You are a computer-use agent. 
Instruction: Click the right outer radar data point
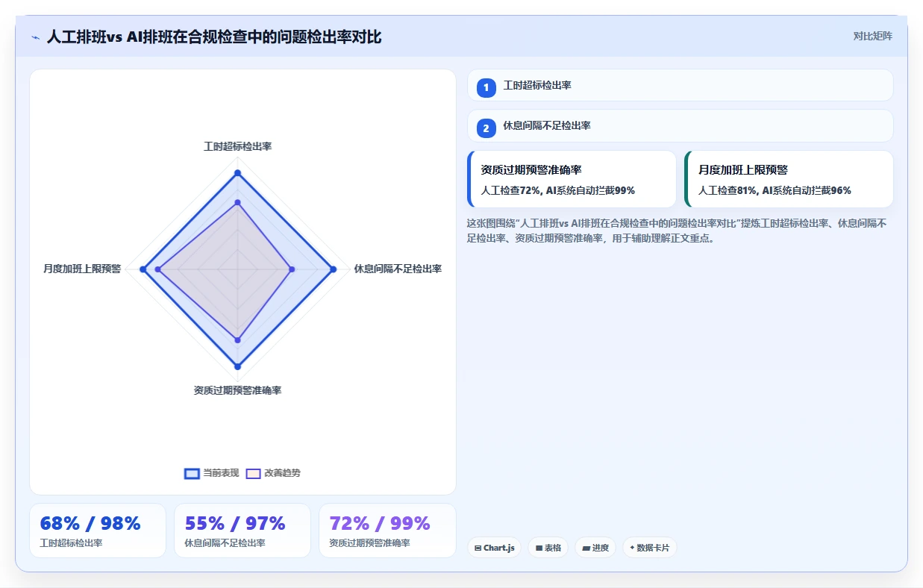(334, 269)
